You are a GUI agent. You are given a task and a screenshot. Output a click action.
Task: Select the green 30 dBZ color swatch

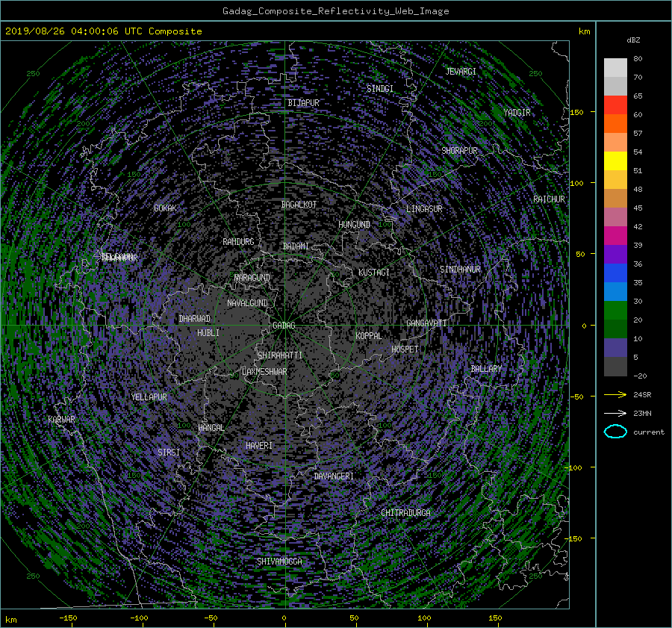pos(615,310)
